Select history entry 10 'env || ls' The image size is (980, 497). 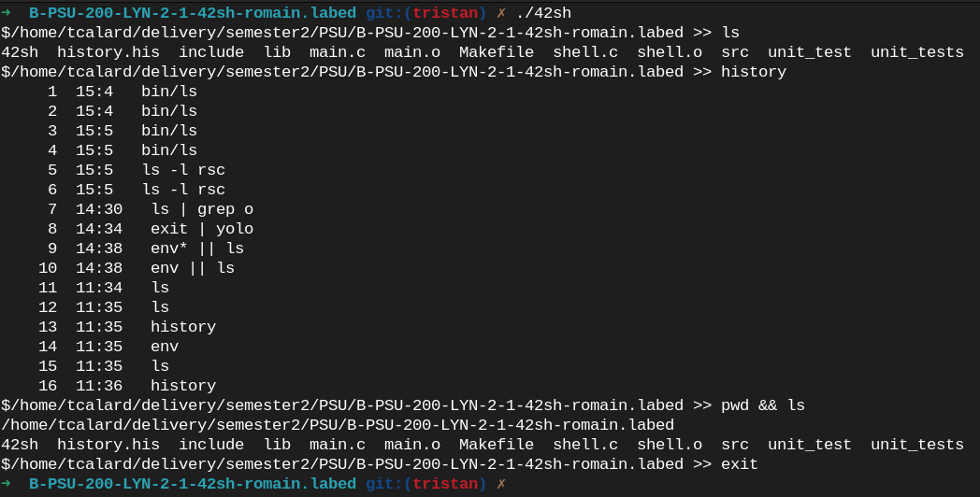193,268
